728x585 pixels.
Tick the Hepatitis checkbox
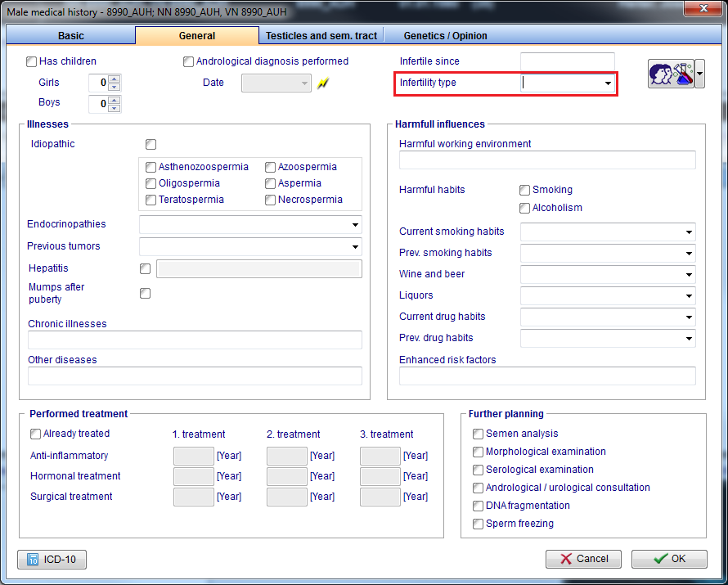coord(146,269)
